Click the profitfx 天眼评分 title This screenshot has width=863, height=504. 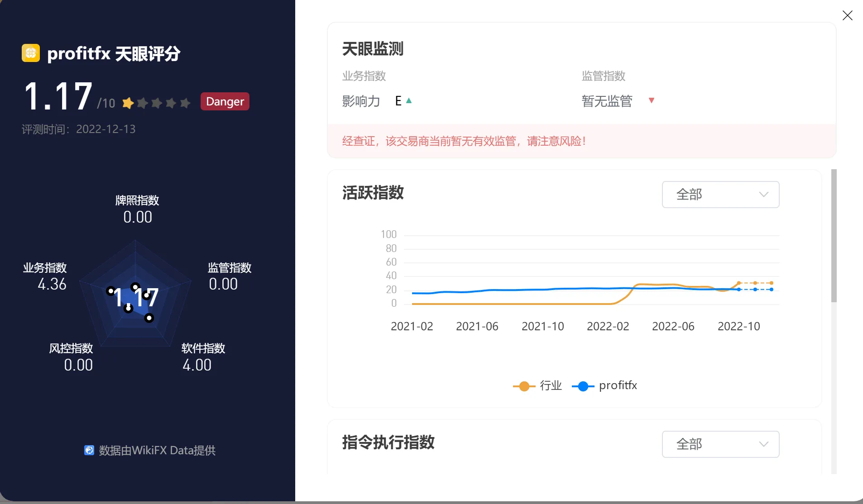pyautogui.click(x=114, y=53)
